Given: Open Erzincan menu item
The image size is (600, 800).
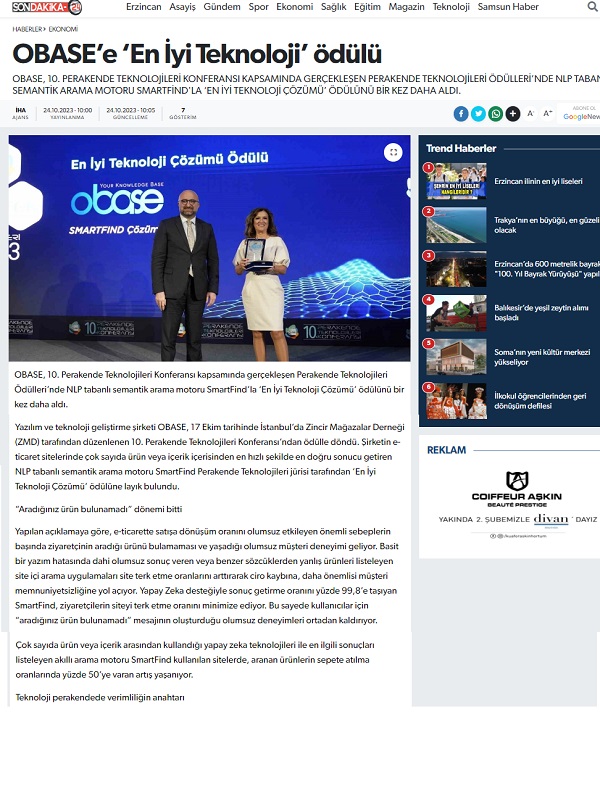Looking at the screenshot, I should coord(144,7).
